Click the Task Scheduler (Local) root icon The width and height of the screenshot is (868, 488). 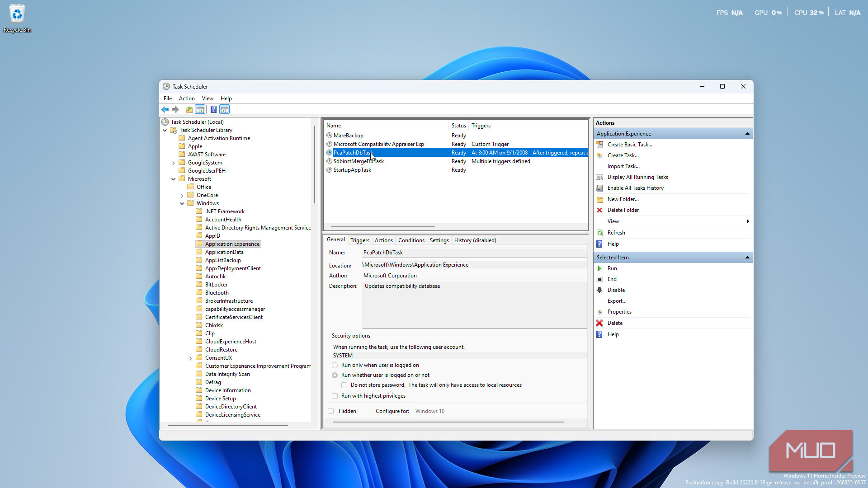pyautogui.click(x=165, y=122)
